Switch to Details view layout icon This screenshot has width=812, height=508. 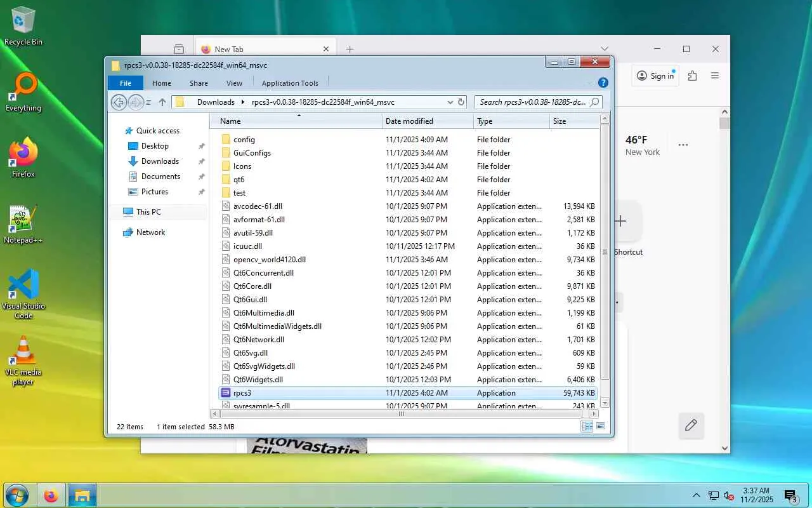click(x=587, y=426)
